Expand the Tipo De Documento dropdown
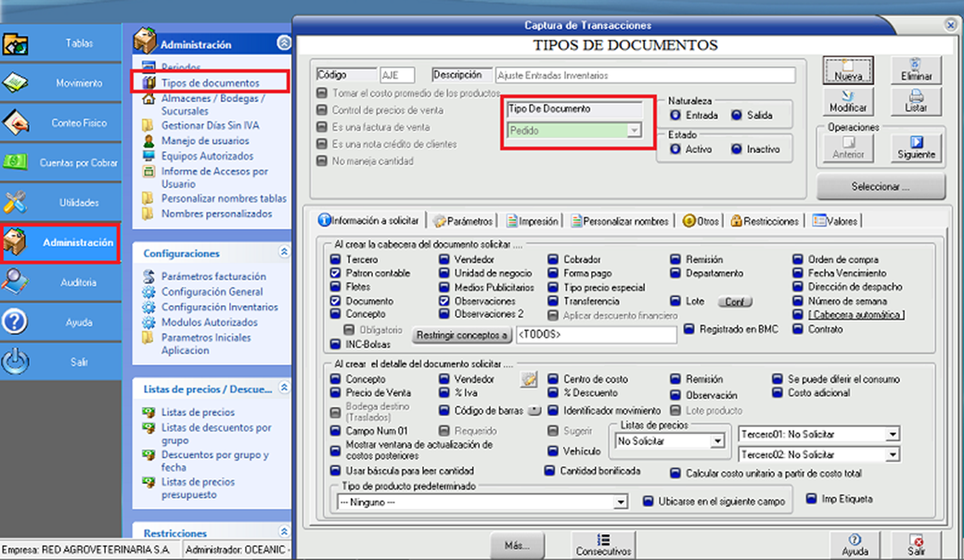This screenshot has width=964, height=560. [635, 131]
